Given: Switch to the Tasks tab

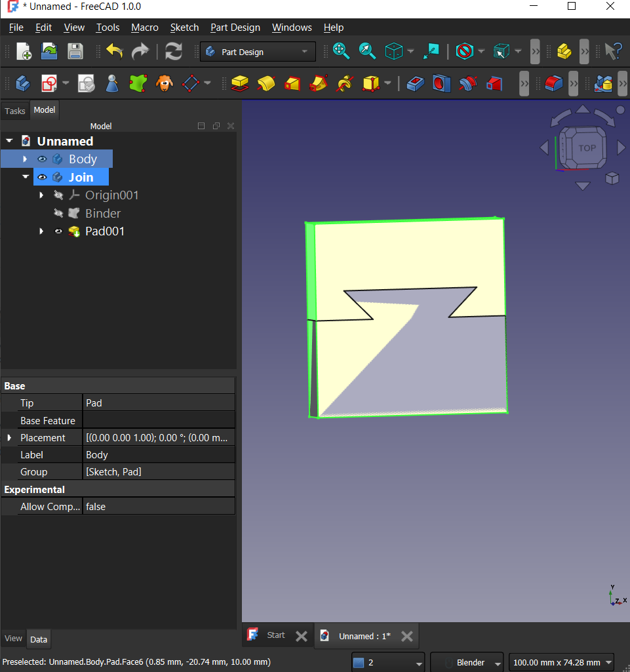Looking at the screenshot, I should coord(15,111).
